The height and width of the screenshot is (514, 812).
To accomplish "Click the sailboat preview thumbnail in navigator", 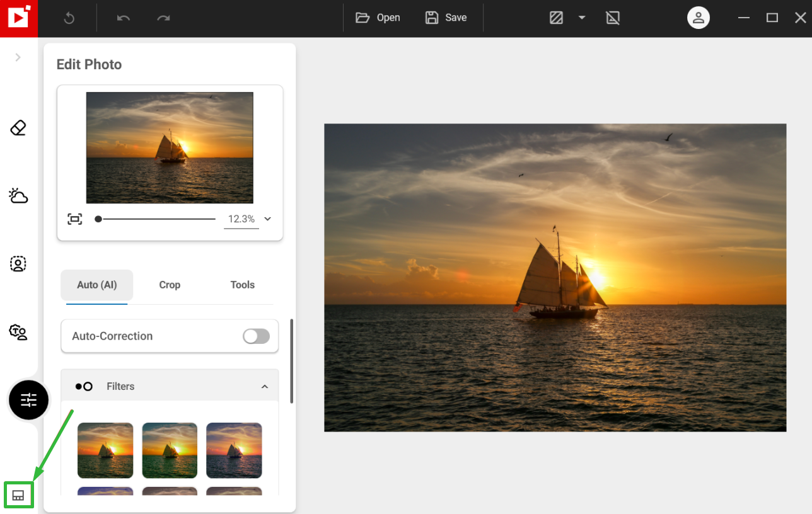I will [170, 147].
